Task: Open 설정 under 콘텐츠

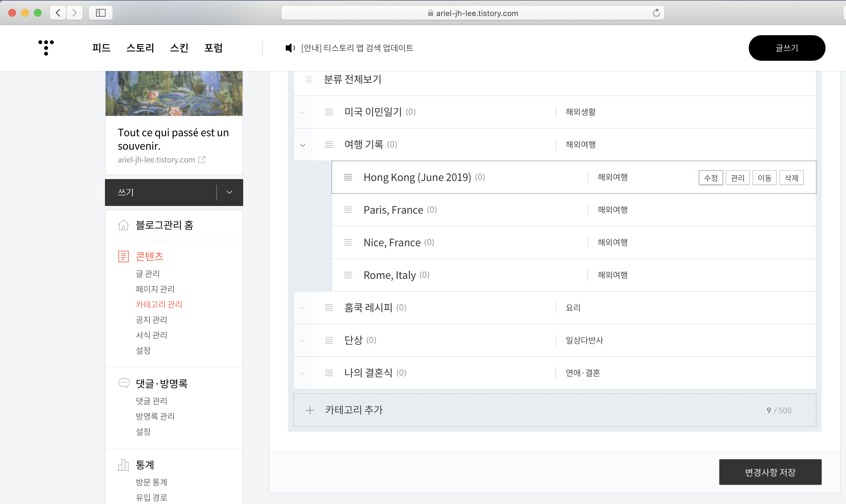Action: tap(143, 350)
